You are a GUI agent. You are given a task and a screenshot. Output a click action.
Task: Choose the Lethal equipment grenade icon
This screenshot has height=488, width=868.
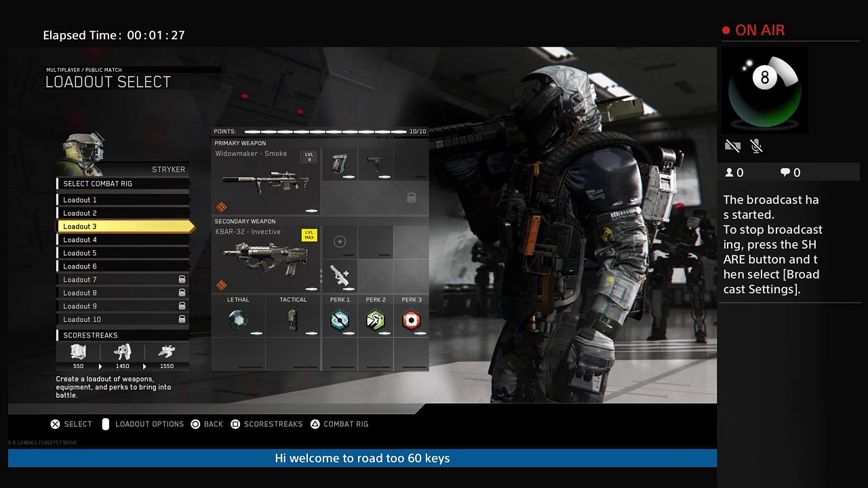[x=238, y=319]
